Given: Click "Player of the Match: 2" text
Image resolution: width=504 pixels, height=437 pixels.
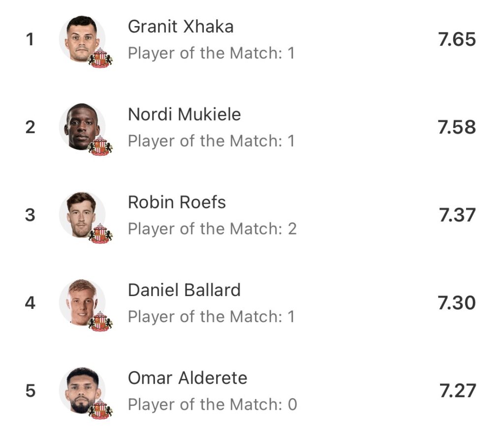Looking at the screenshot, I should tap(212, 229).
